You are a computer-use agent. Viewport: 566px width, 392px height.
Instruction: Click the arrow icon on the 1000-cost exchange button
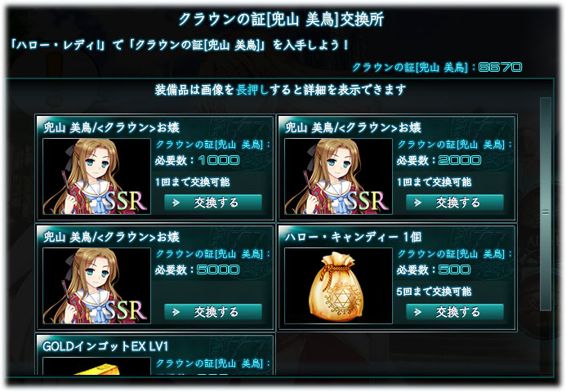tap(176, 203)
